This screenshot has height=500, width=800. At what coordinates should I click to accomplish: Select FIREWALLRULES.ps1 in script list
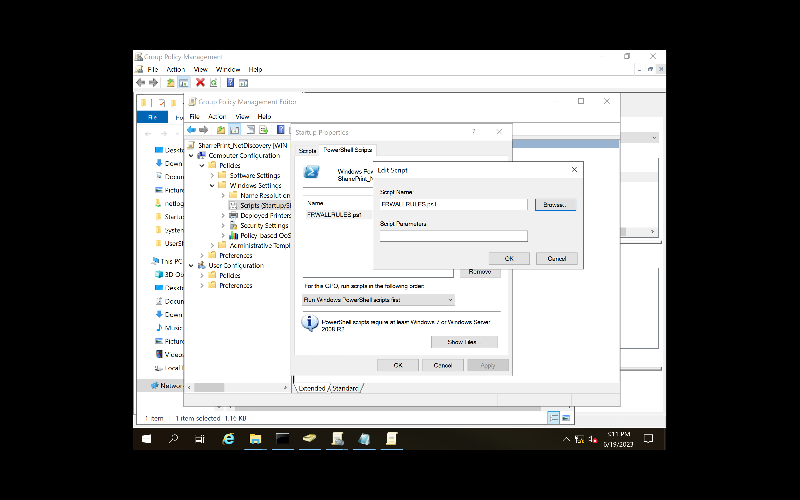tap(334, 215)
